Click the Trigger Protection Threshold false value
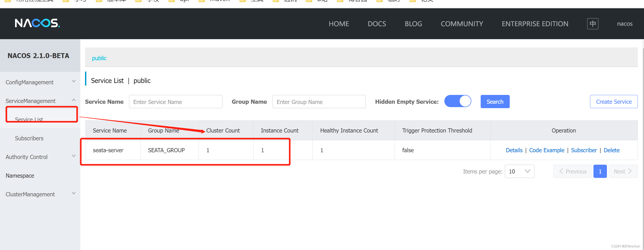644x250 pixels. coord(408,150)
